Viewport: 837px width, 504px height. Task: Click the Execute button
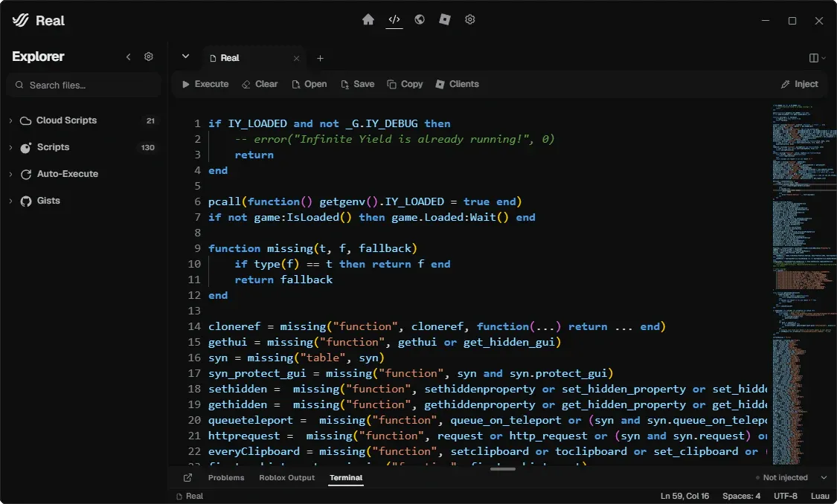coord(205,84)
